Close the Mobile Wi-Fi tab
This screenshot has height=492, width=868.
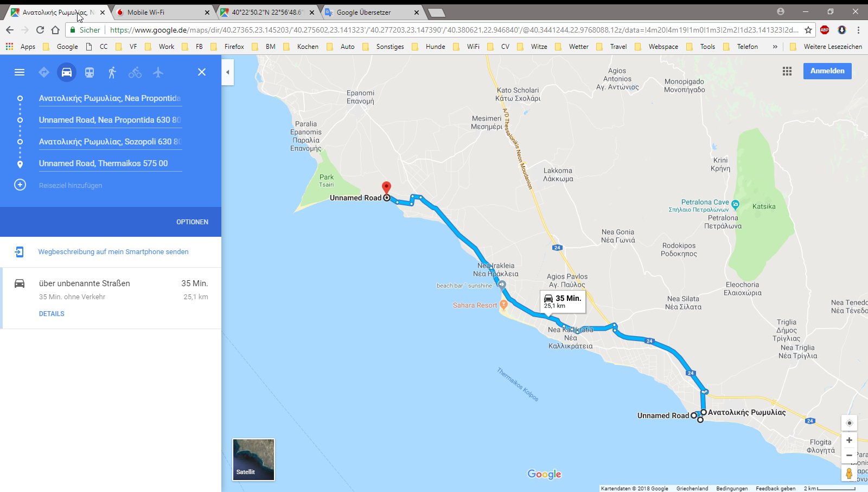[207, 12]
